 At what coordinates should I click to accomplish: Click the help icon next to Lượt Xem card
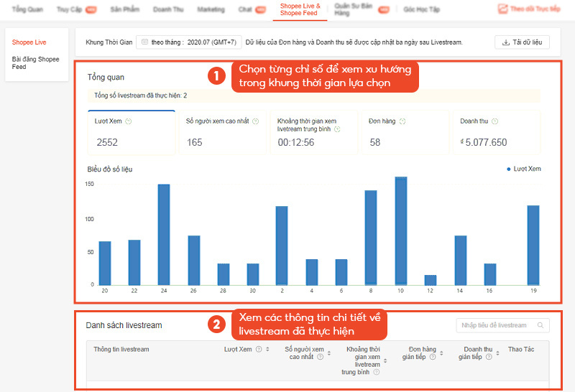129,121
